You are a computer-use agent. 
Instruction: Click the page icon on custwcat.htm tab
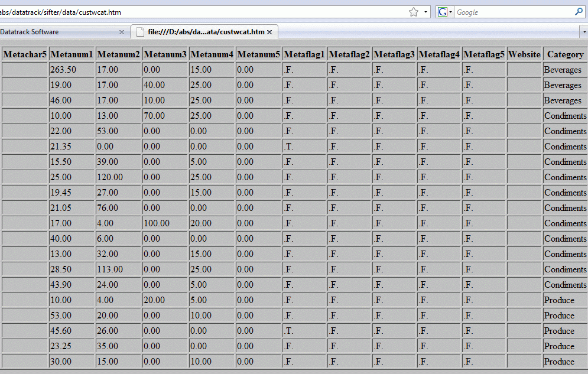140,32
